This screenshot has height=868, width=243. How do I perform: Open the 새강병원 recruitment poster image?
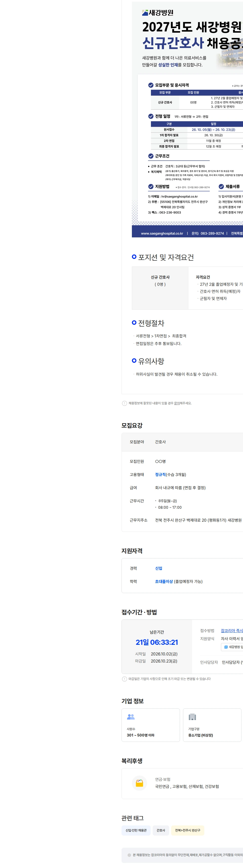point(188,120)
